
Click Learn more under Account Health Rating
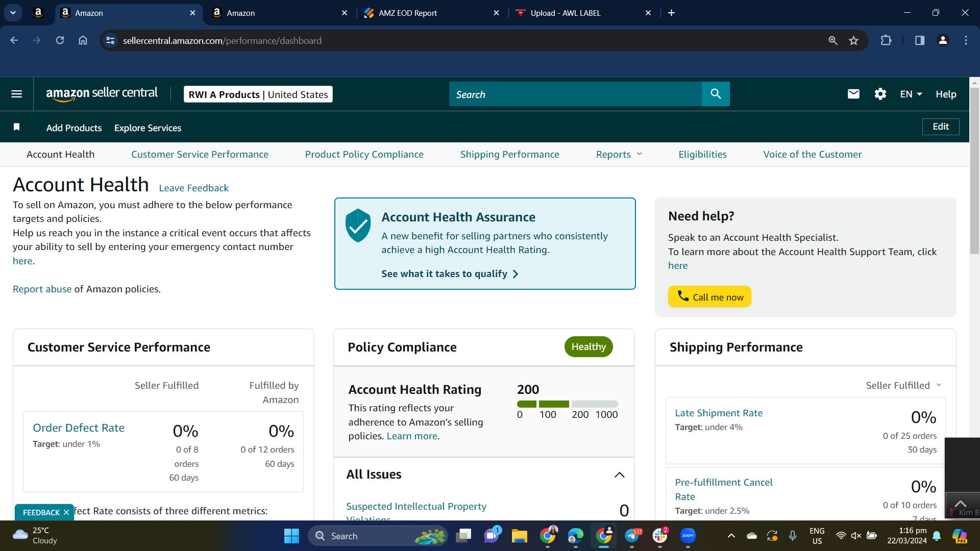click(x=412, y=436)
